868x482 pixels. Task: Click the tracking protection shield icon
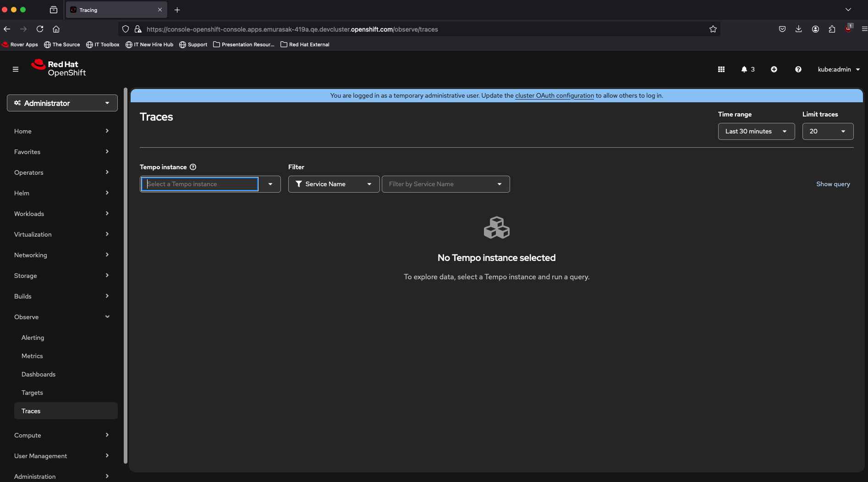(x=126, y=29)
